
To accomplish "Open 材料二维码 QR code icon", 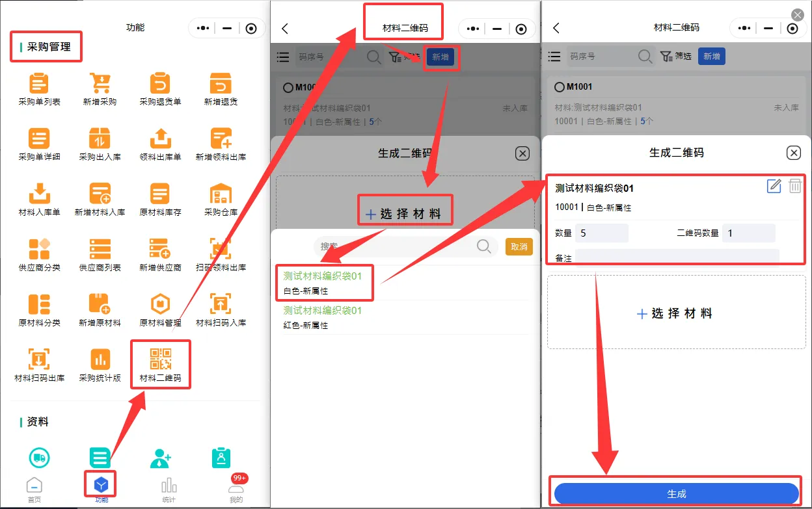I will [x=160, y=361].
